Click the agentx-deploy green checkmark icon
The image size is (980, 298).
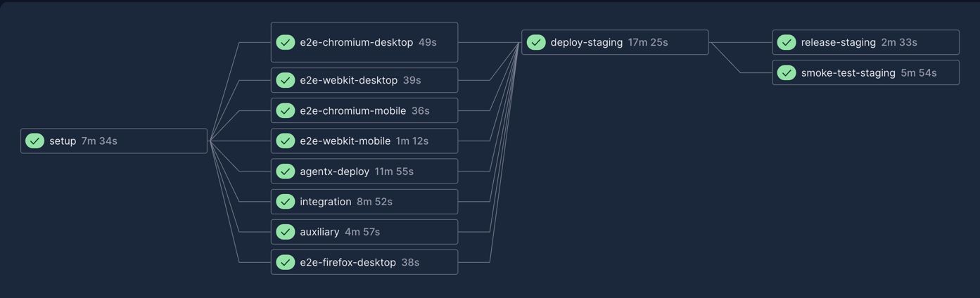tap(285, 171)
